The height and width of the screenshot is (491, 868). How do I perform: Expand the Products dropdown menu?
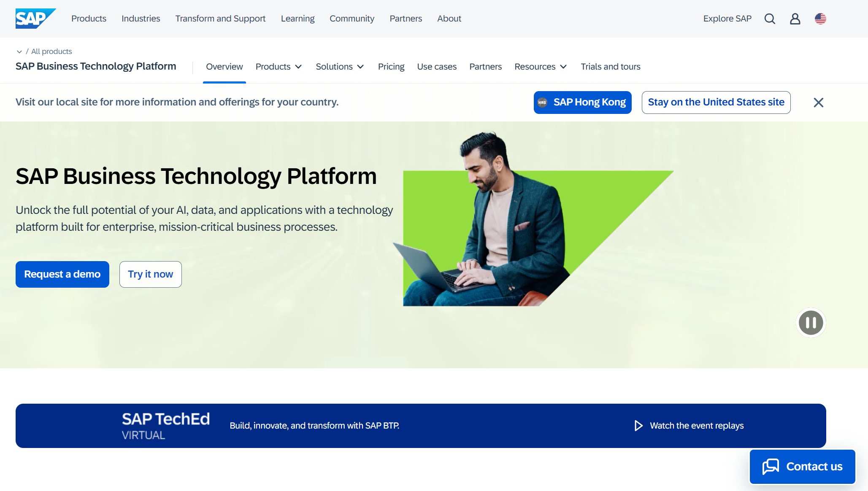(x=279, y=67)
